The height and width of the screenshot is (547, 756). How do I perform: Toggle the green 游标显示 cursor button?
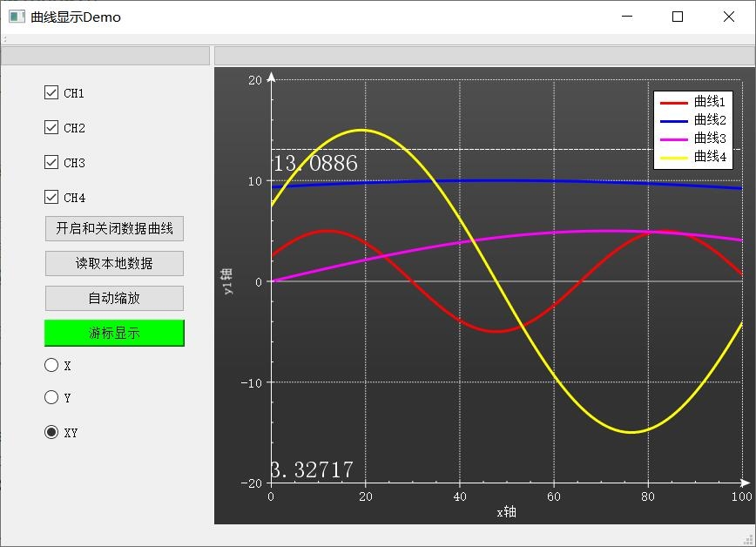click(x=113, y=333)
